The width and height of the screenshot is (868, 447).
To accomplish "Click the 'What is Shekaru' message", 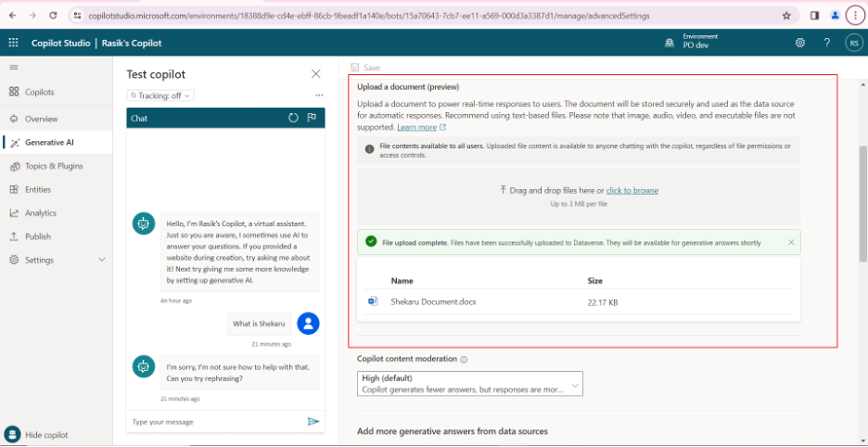I will 259,324.
